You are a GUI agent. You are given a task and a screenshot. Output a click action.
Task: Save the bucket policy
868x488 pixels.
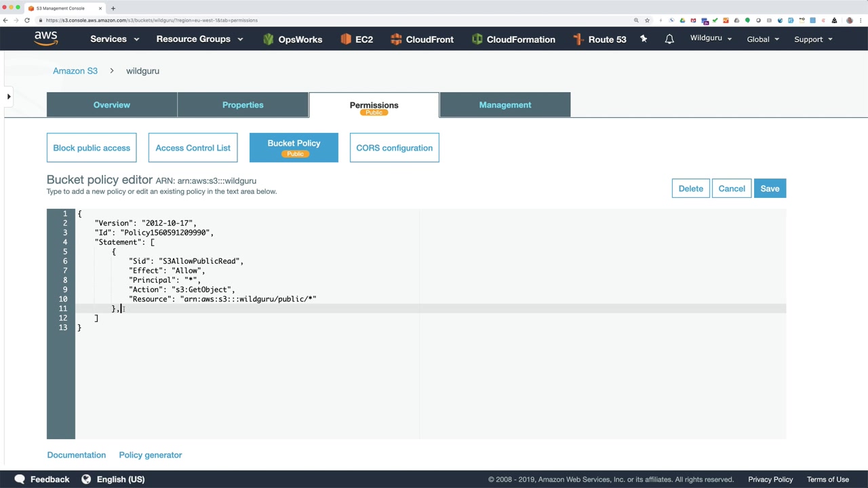coord(770,188)
